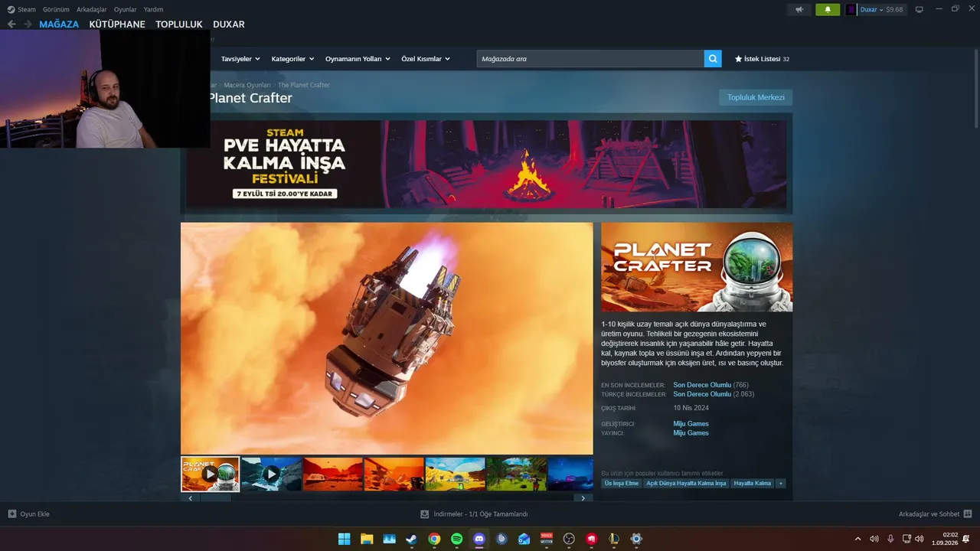This screenshot has height=551, width=980.
Task: Open the Steam menu
Action: tap(21, 10)
